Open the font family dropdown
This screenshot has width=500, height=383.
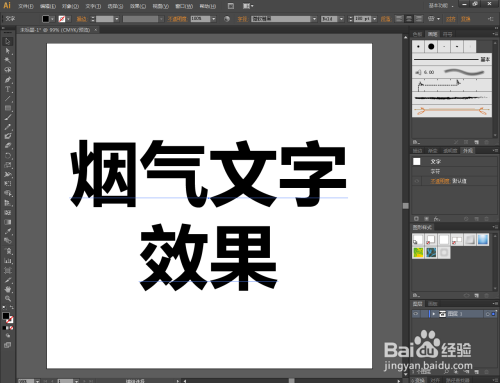[x=314, y=19]
